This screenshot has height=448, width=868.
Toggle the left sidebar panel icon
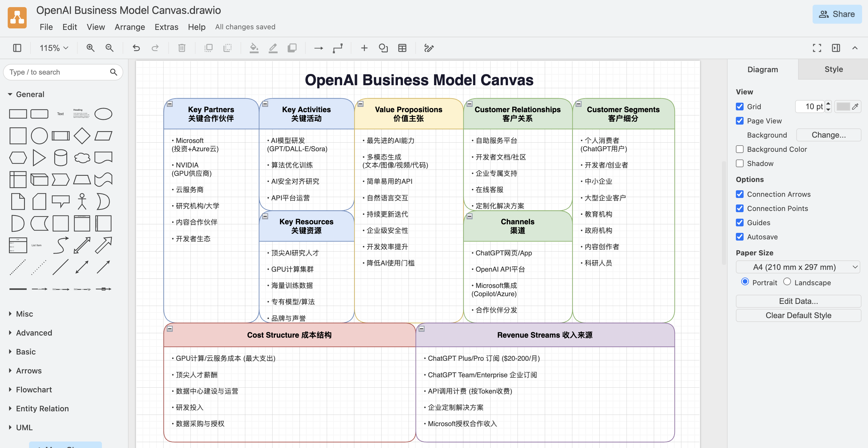(x=17, y=48)
